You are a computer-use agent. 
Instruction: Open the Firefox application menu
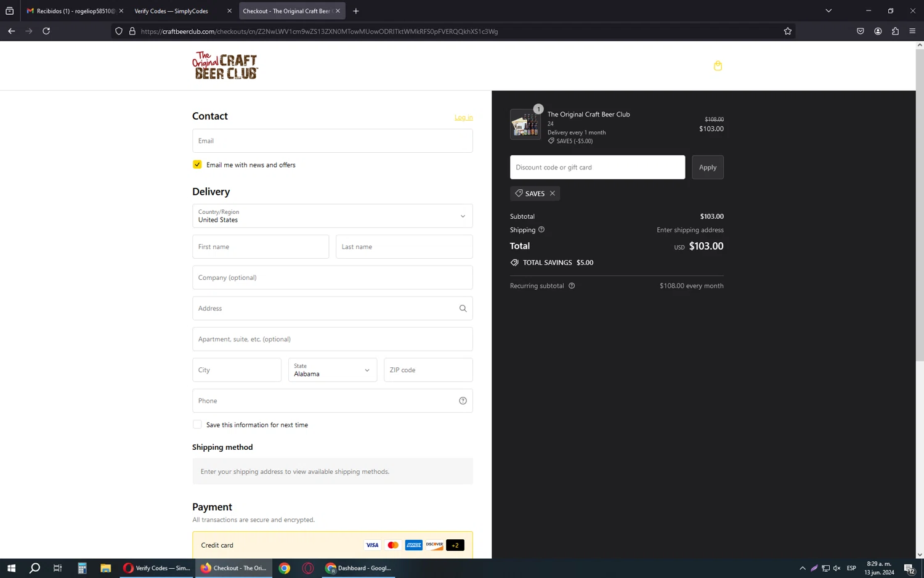[912, 31]
